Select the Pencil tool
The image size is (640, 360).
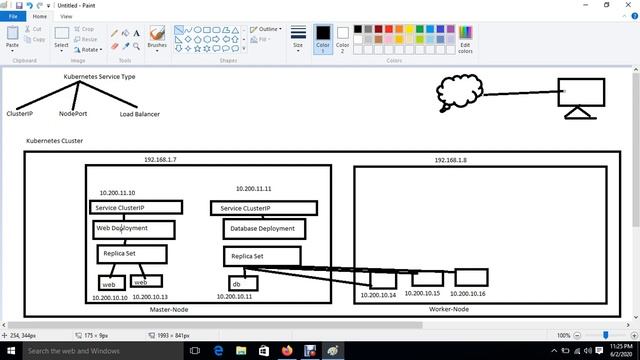click(x=114, y=33)
